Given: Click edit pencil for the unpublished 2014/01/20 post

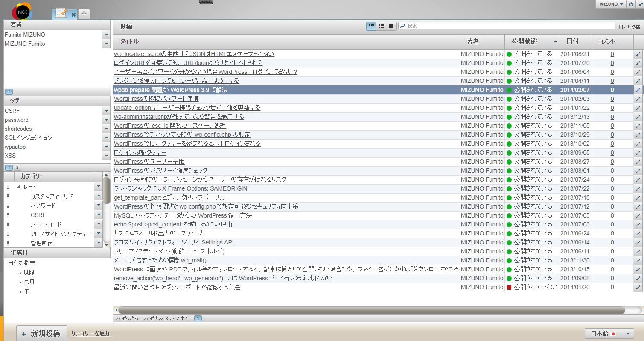Looking at the screenshot, I should (x=638, y=287).
